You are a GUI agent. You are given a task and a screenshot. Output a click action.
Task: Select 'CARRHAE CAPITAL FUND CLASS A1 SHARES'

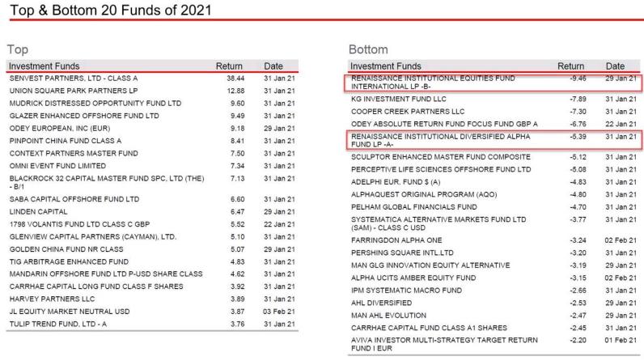(429, 328)
